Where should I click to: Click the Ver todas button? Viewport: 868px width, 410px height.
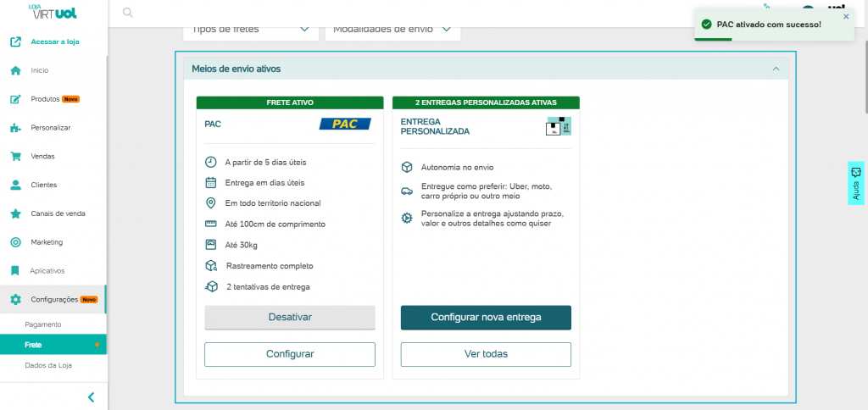tap(486, 354)
